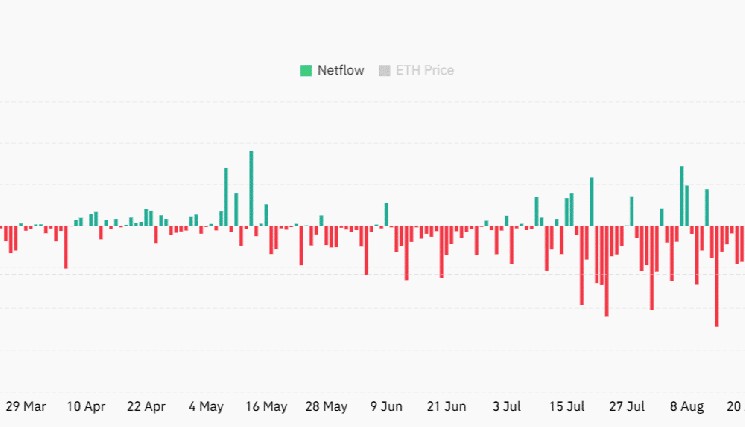Click the 29 Mar date label
Screen dimensions: 745x427
coord(26,407)
